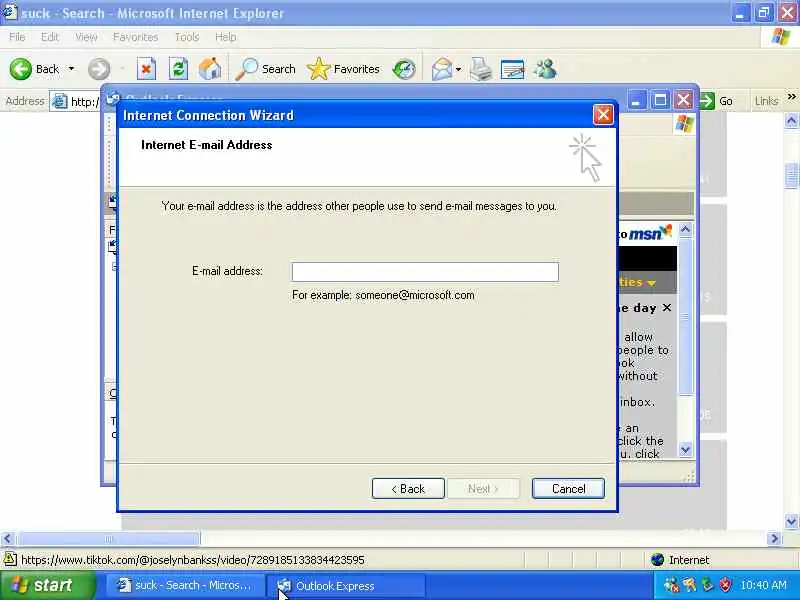The image size is (800, 600).
Task: Click the msn logo in Outlook Express
Action: [x=650, y=233]
